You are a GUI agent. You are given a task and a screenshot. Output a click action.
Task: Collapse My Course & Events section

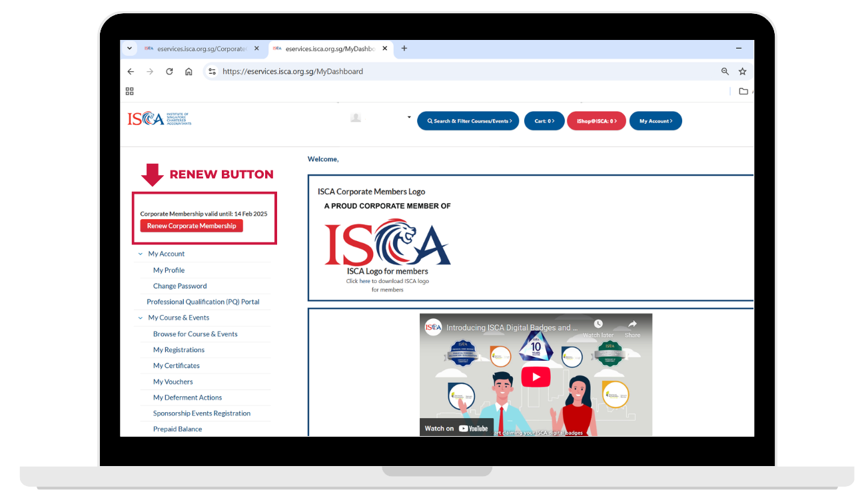click(x=141, y=318)
